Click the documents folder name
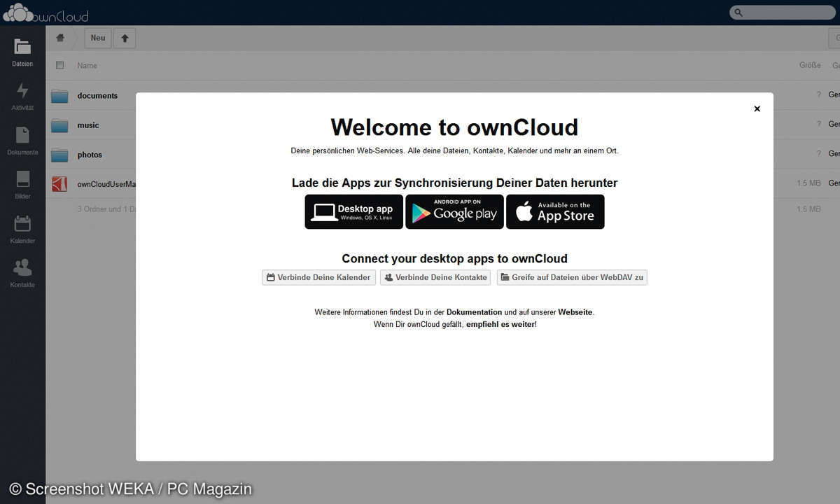 97,96
